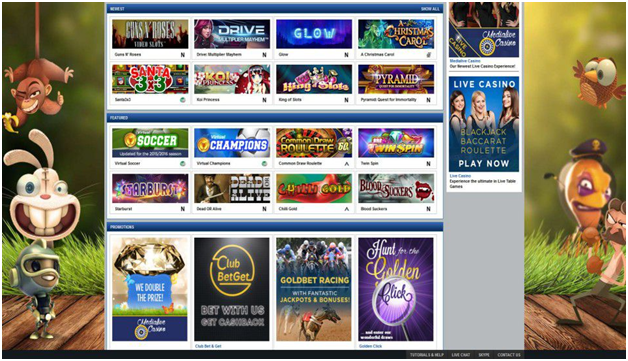
Task: Open the Golden Click promotion link
Action: coord(370,346)
